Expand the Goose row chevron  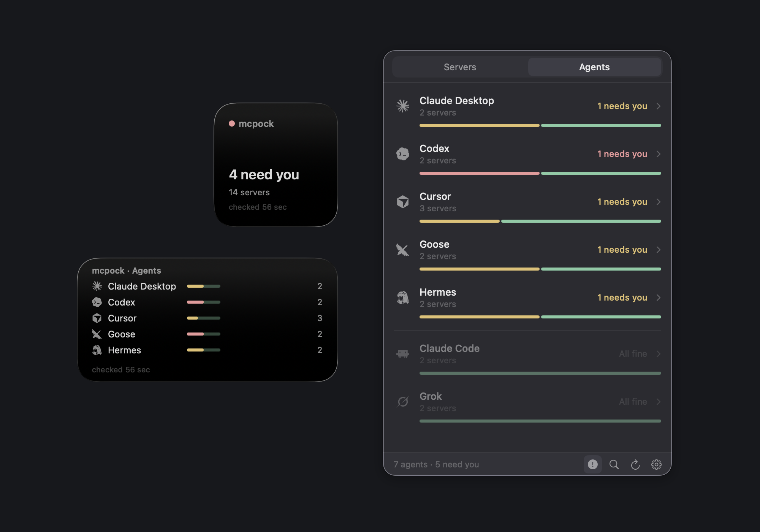pos(659,250)
